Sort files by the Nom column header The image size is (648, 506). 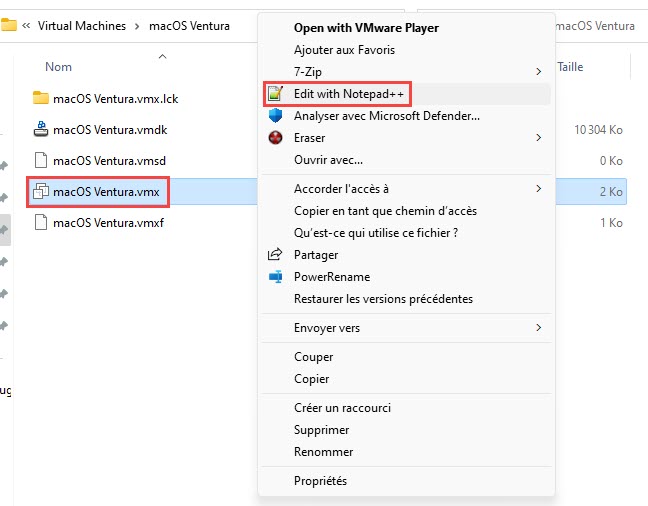[x=59, y=67]
